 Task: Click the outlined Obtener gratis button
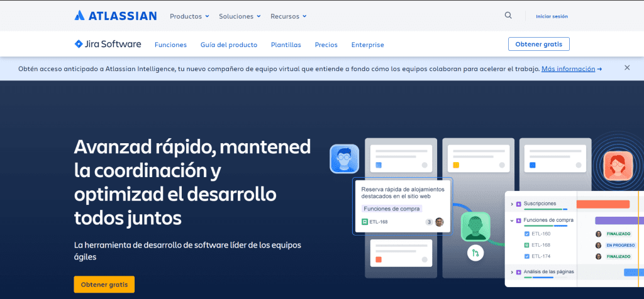(x=538, y=44)
